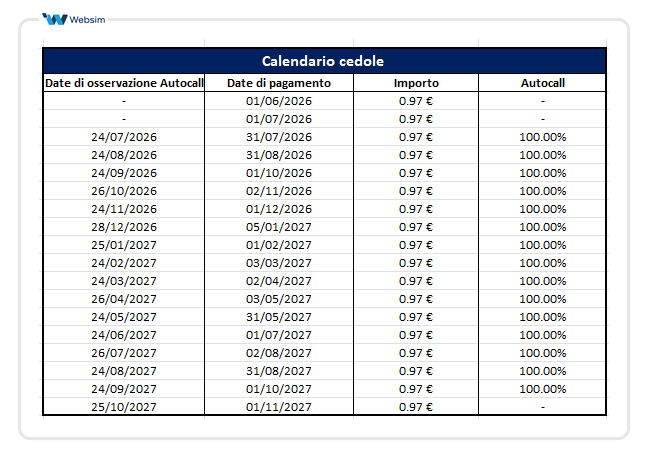Select the Autocall column header
Screen dimensions: 648x458
pos(543,83)
